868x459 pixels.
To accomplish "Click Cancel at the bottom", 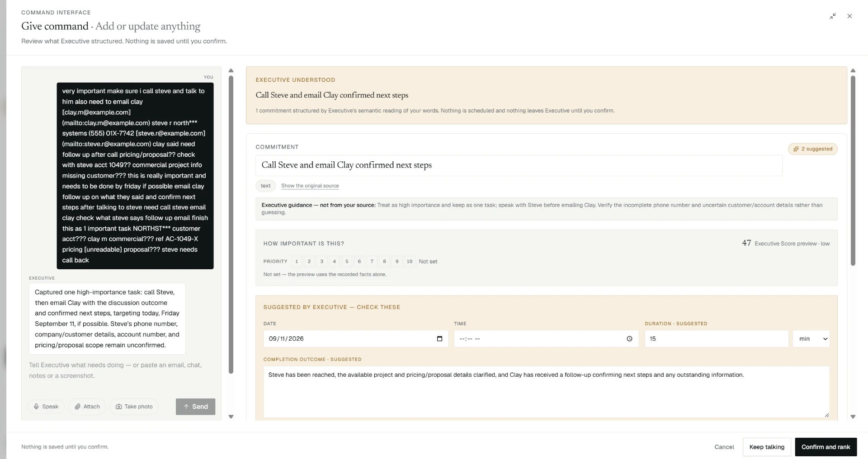I will pyautogui.click(x=724, y=447).
